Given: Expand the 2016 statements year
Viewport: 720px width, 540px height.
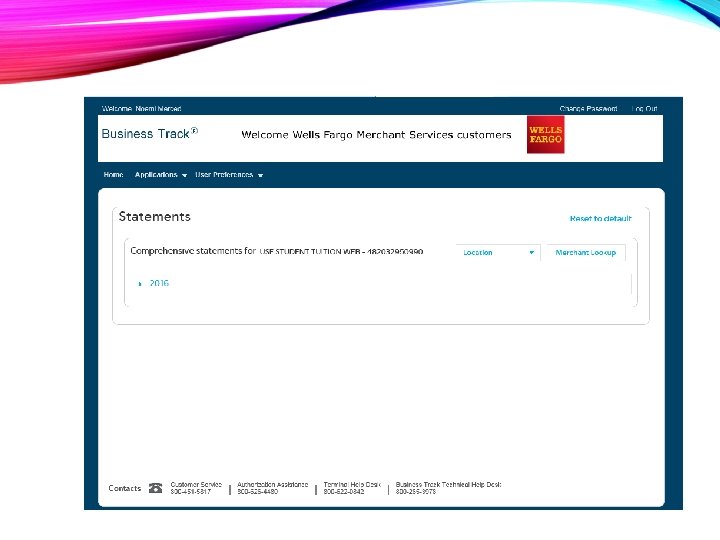Looking at the screenshot, I should tap(140, 284).
